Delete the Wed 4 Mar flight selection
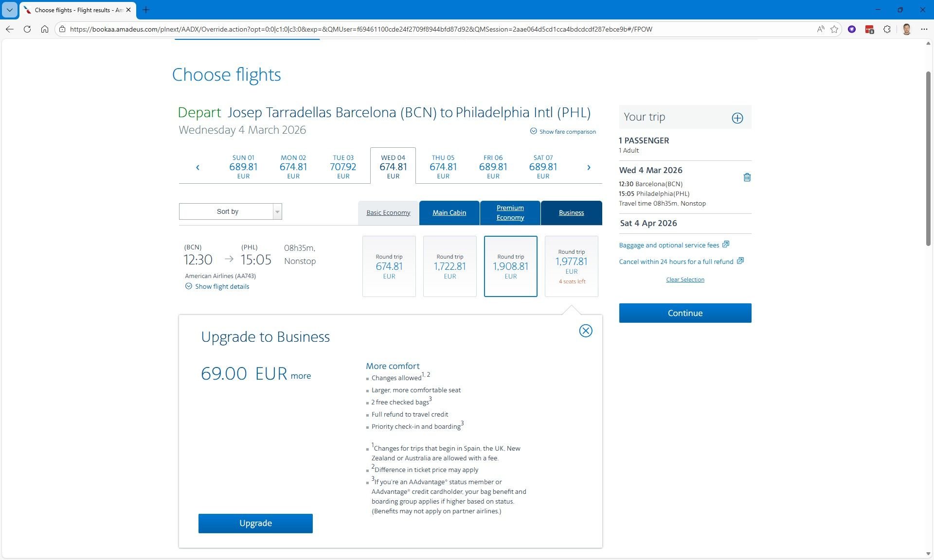 pyautogui.click(x=747, y=177)
